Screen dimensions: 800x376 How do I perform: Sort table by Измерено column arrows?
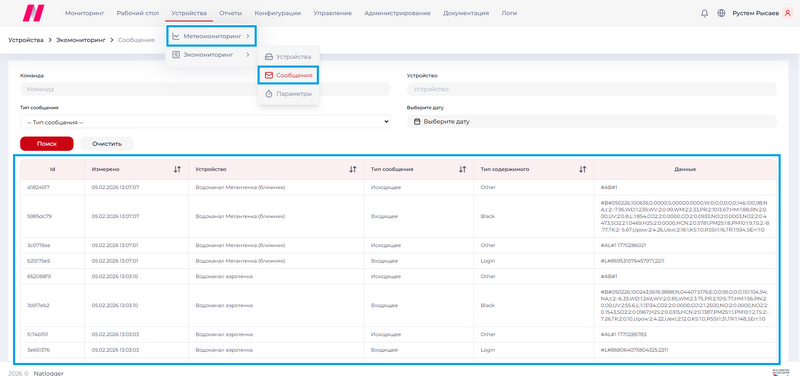pyautogui.click(x=177, y=169)
